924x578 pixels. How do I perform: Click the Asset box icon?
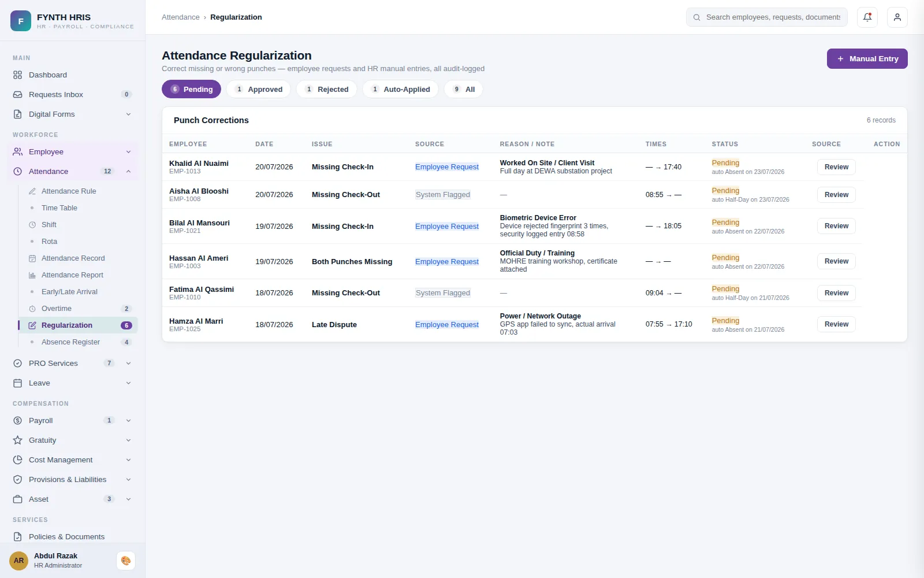(x=18, y=499)
